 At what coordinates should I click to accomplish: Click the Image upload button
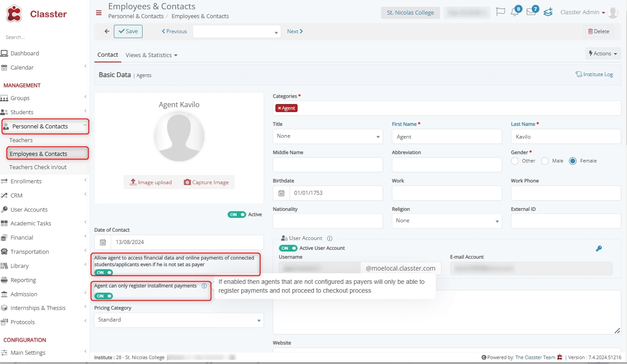tap(151, 182)
